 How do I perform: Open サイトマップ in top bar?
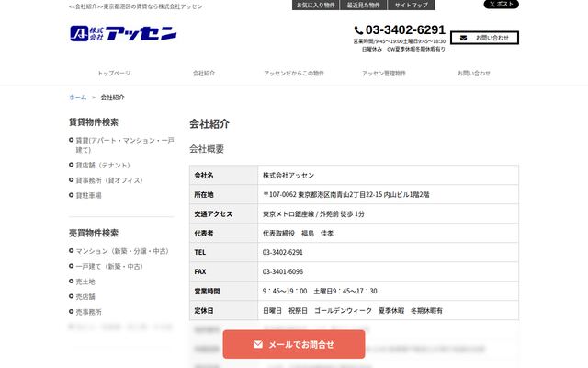click(411, 5)
